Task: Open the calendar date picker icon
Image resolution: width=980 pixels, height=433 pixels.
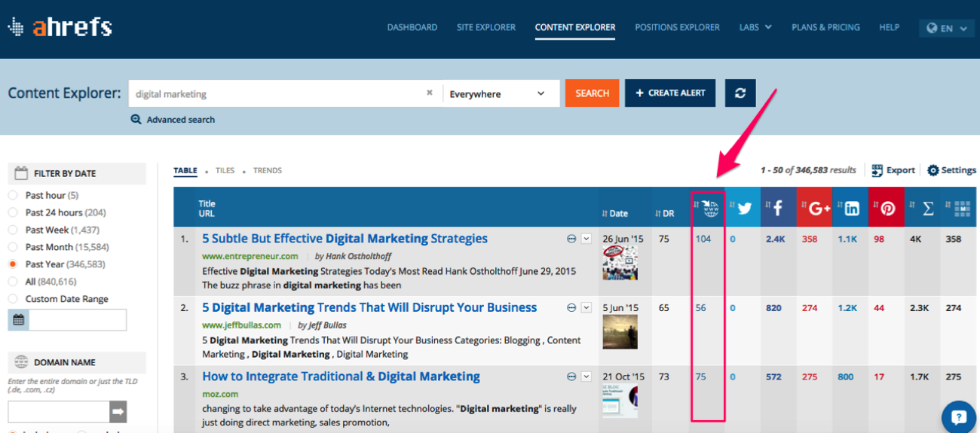Action: click(x=18, y=320)
